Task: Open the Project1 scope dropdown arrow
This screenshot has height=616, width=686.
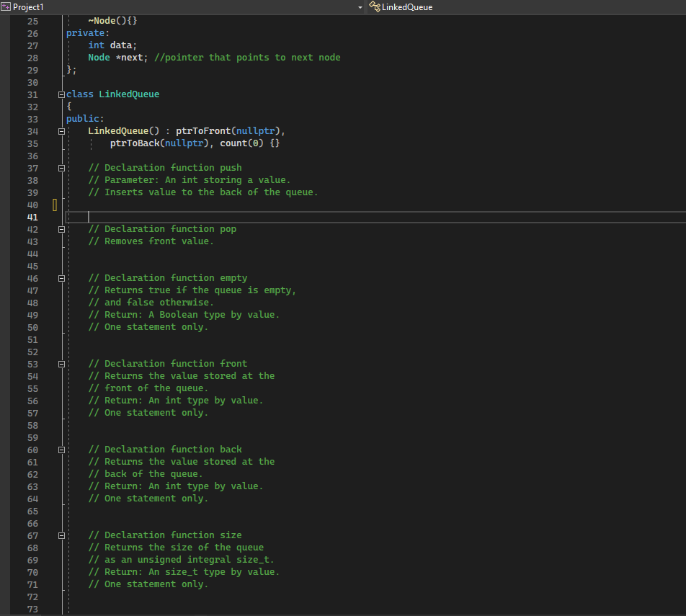Action: point(360,6)
